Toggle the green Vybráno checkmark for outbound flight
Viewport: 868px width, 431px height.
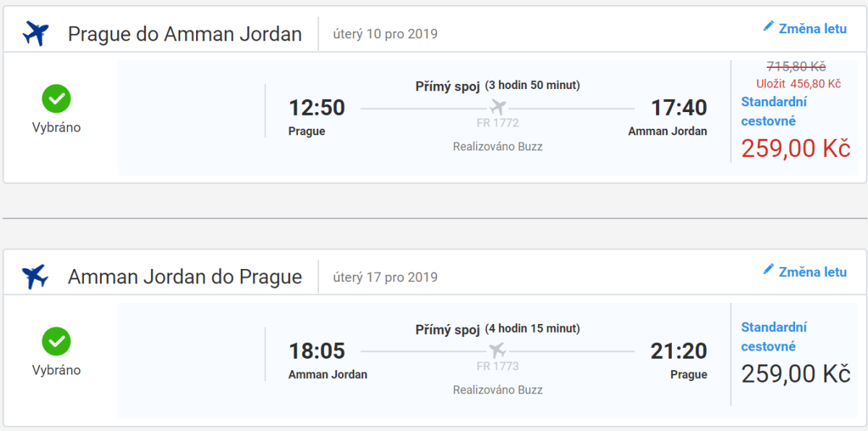[x=56, y=99]
